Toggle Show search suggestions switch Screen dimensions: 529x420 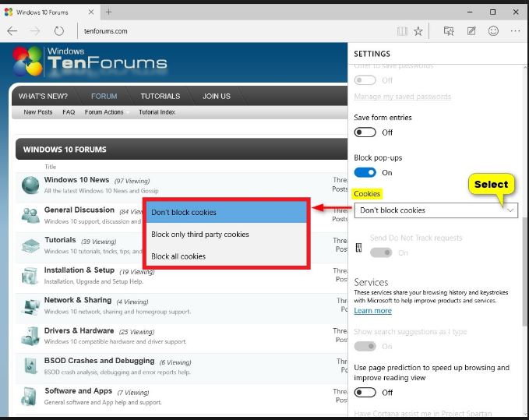pyautogui.click(x=365, y=347)
